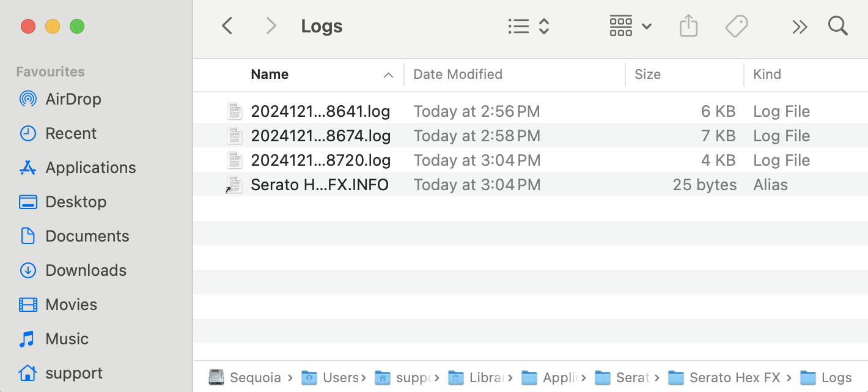Viewport: 868px width, 392px height.
Task: Click the Share toolbar icon
Action: [688, 26]
